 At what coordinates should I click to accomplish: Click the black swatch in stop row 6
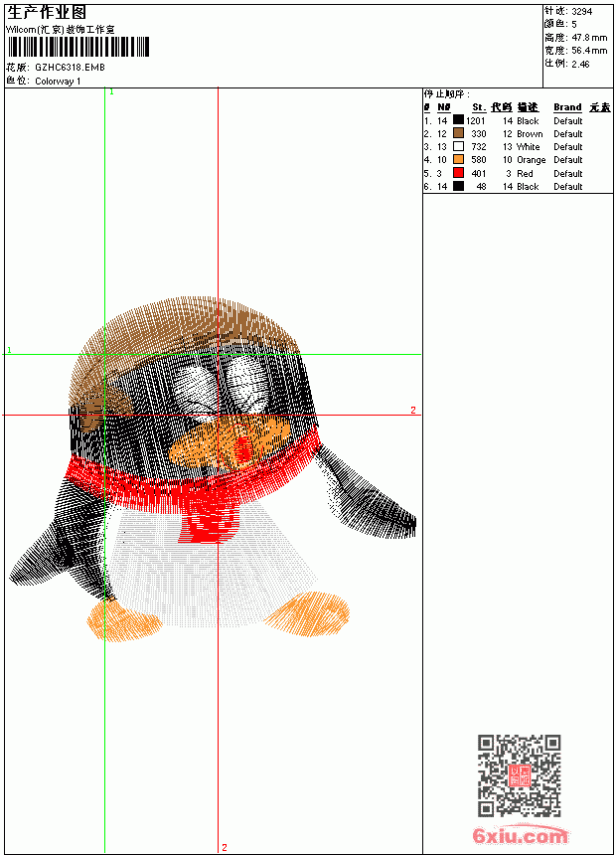point(458,186)
